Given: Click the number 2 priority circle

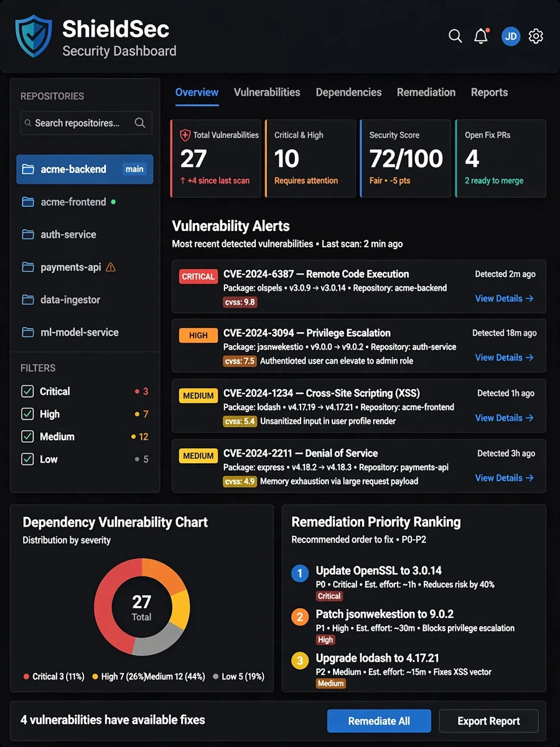Looking at the screenshot, I should pyautogui.click(x=300, y=617).
